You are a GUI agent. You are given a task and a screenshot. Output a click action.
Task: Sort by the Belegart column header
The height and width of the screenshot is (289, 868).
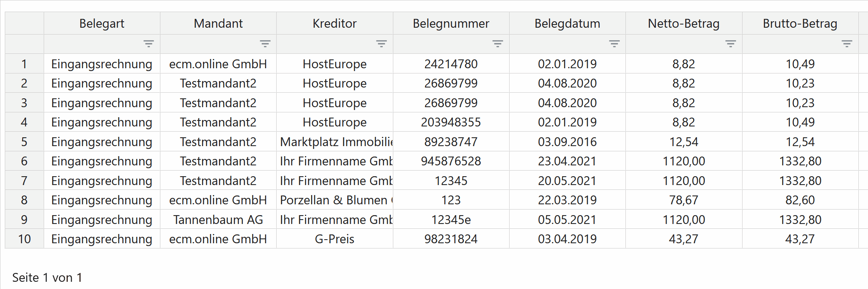[102, 23]
